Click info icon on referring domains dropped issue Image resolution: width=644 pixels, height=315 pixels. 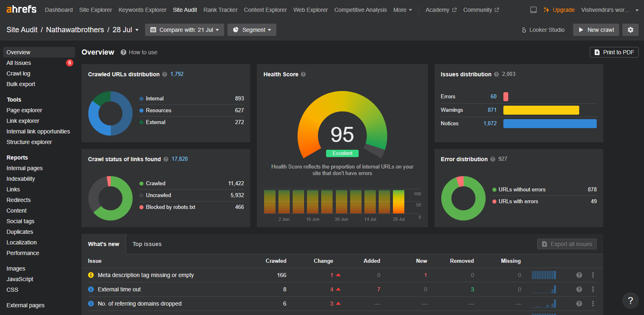tap(91, 304)
